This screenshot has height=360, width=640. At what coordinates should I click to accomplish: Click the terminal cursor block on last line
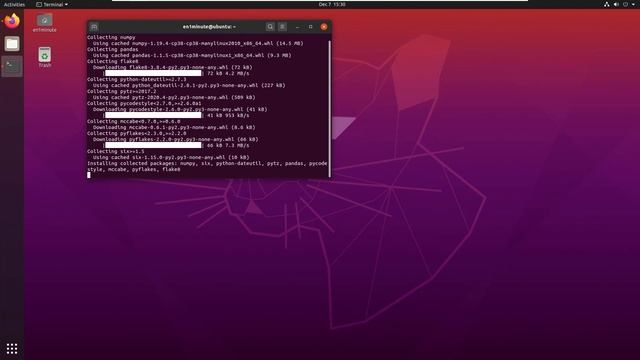pos(89,175)
